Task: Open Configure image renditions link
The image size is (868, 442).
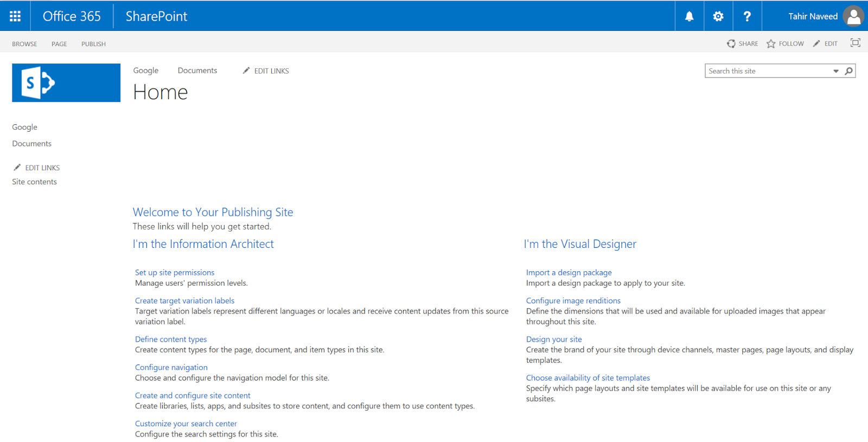Action: pyautogui.click(x=573, y=300)
